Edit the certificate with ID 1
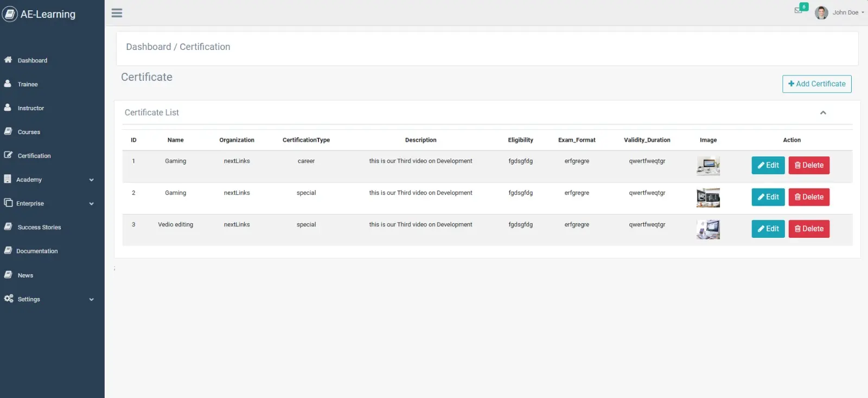Screen dimensions: 868x398 pos(768,166)
